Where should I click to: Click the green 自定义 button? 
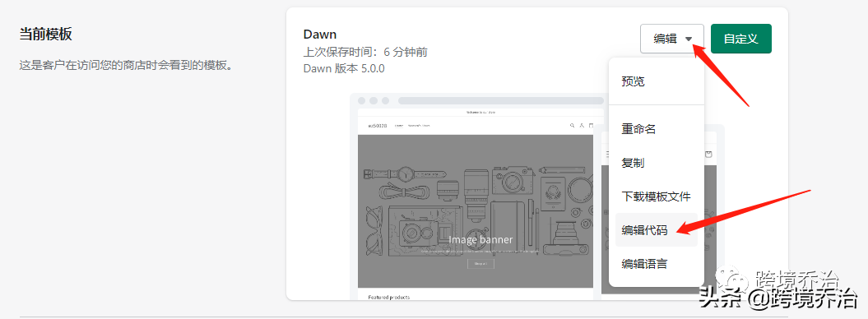(x=740, y=39)
